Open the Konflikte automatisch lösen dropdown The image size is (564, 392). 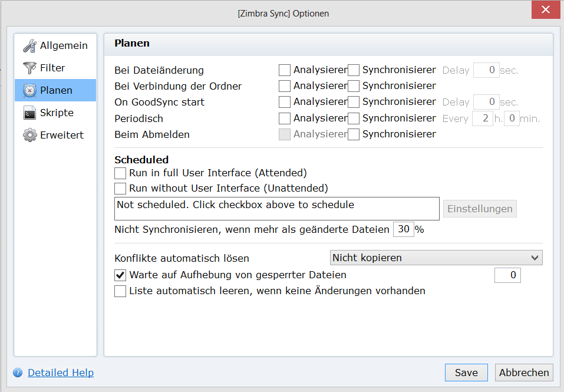[436, 258]
